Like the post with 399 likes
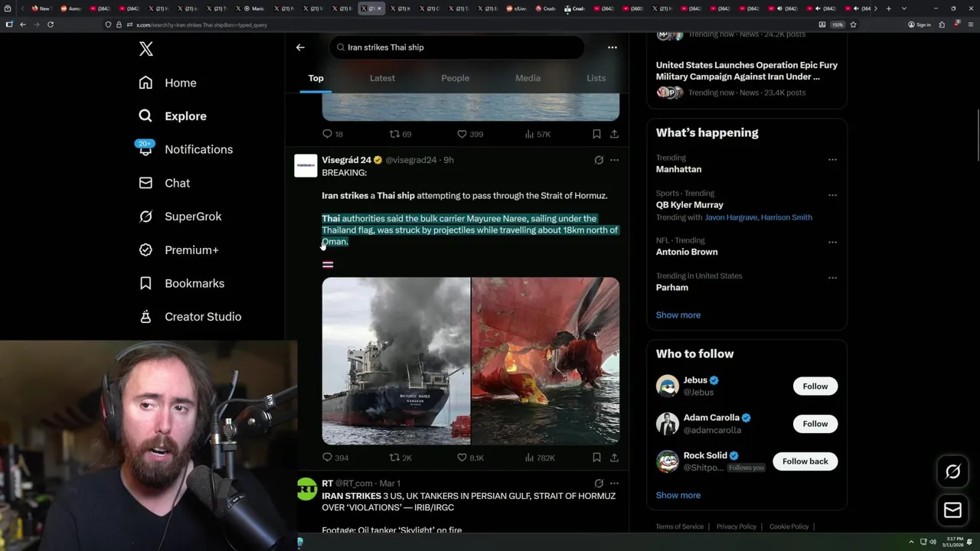Image resolution: width=980 pixels, height=551 pixels. (x=470, y=134)
